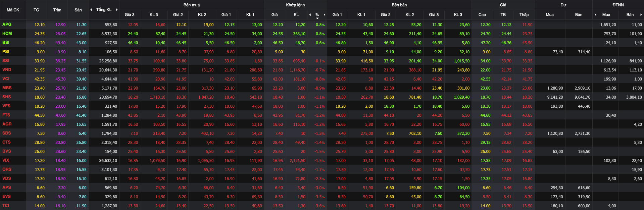Sort by the % change header

[317, 15]
